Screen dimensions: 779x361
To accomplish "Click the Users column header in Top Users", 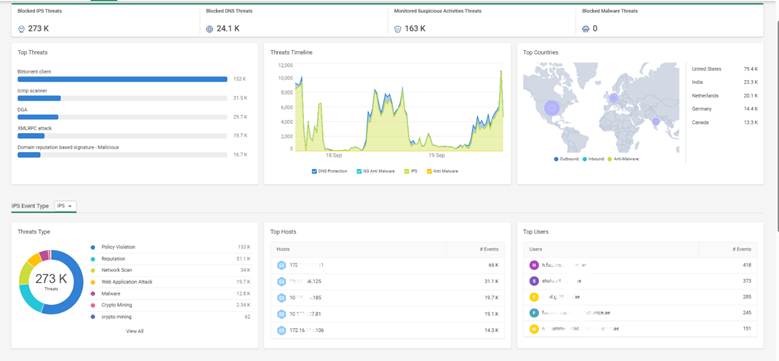I will tap(611, 249).
